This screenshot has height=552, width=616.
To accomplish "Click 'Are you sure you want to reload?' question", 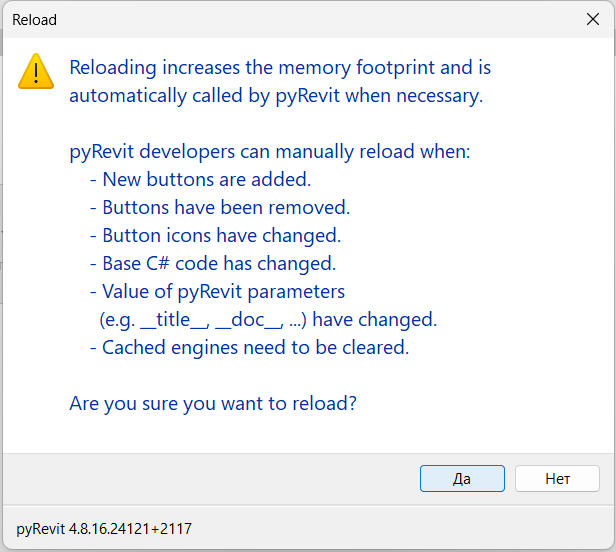I will point(213,404).
